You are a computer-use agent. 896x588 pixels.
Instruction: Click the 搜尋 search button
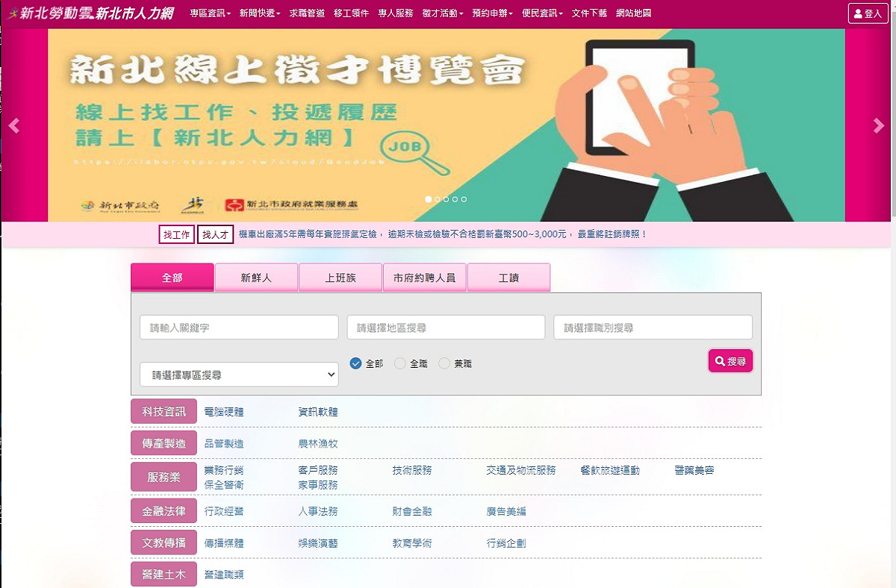[730, 361]
